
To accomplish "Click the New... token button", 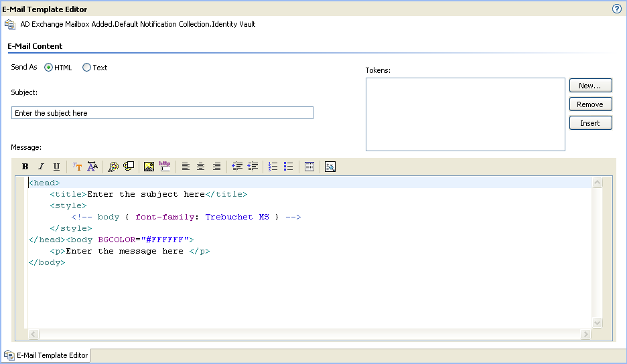I will pos(590,86).
